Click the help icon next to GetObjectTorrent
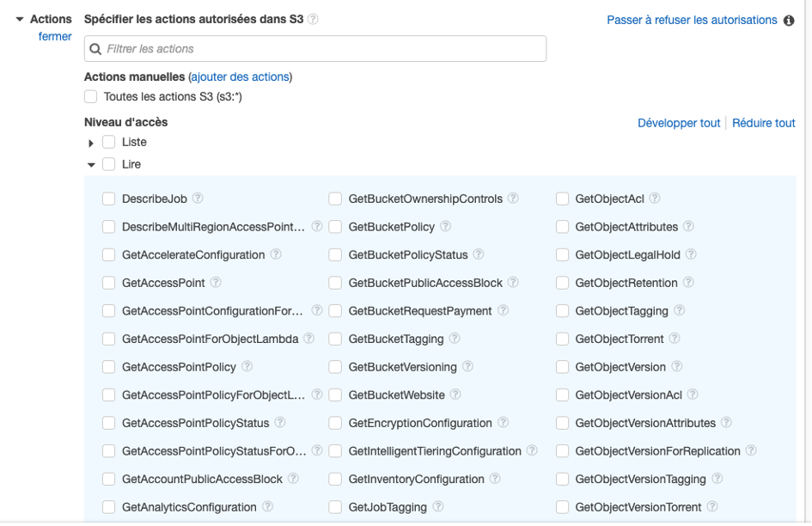This screenshot has width=812, height=526. 675,339
